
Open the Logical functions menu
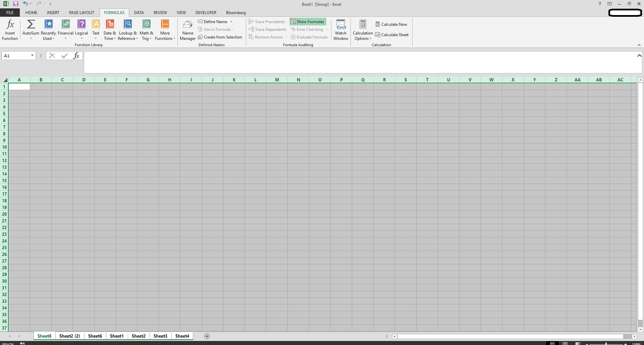coord(82,30)
